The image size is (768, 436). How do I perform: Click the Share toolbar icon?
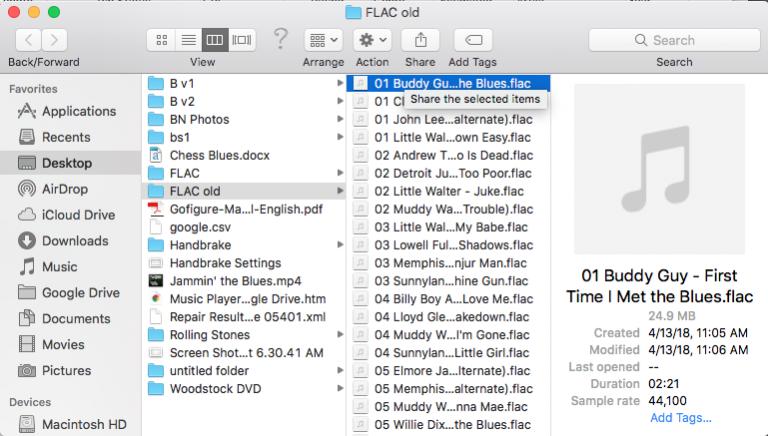click(x=420, y=40)
